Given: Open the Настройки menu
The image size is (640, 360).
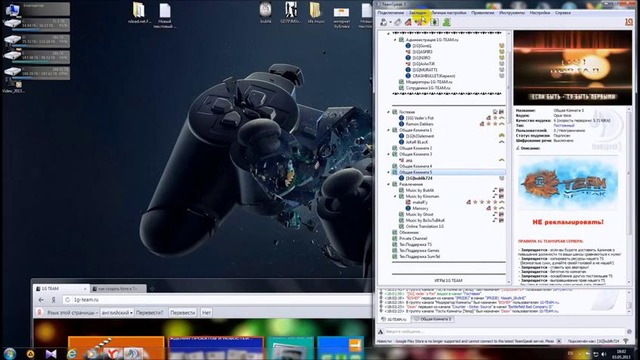Looking at the screenshot, I should tap(540, 13).
